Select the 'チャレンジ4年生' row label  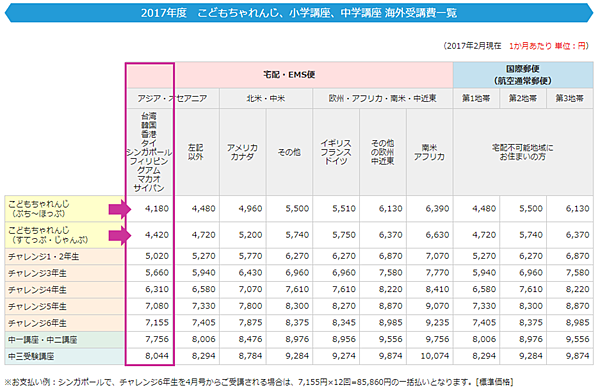(x=64, y=290)
